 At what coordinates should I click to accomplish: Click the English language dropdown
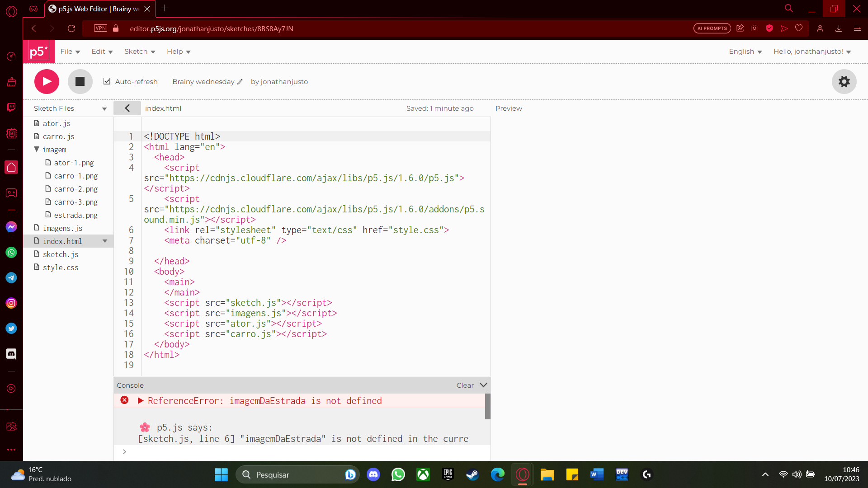point(745,51)
